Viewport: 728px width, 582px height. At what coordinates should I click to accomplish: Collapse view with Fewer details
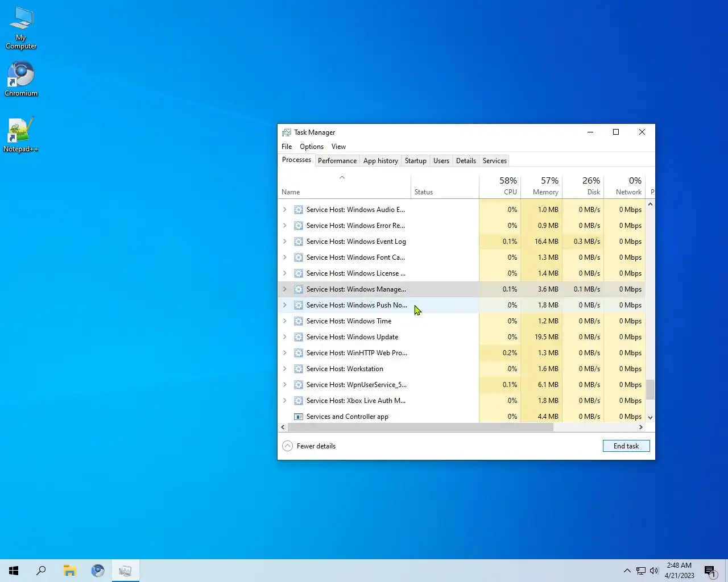[x=309, y=446]
